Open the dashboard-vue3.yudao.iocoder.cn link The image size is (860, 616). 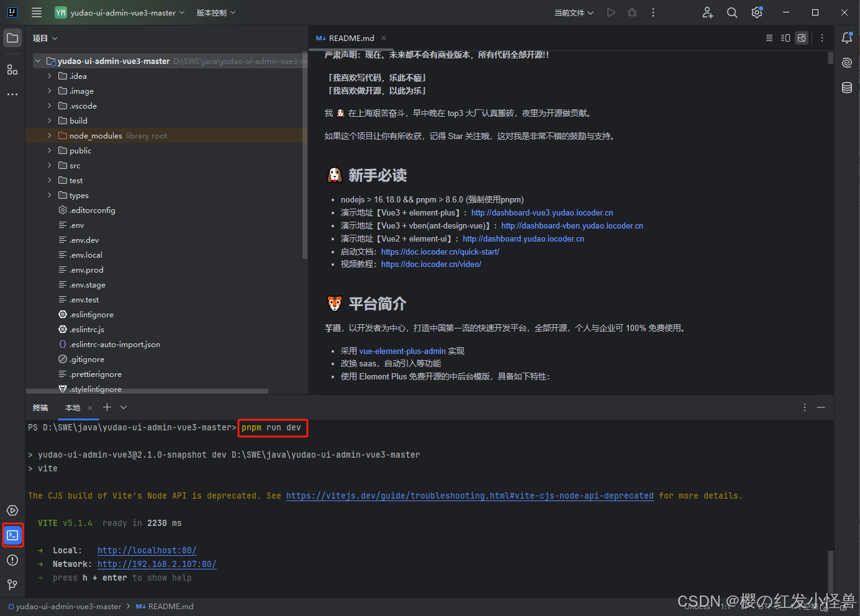pos(542,212)
